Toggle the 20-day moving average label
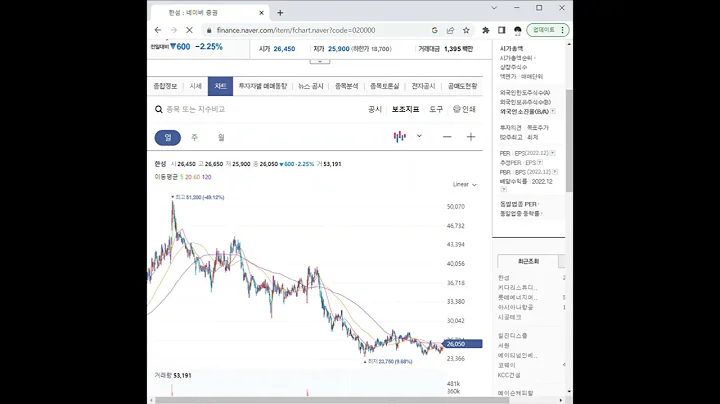This screenshot has height=404, width=720. pyautogui.click(x=188, y=177)
